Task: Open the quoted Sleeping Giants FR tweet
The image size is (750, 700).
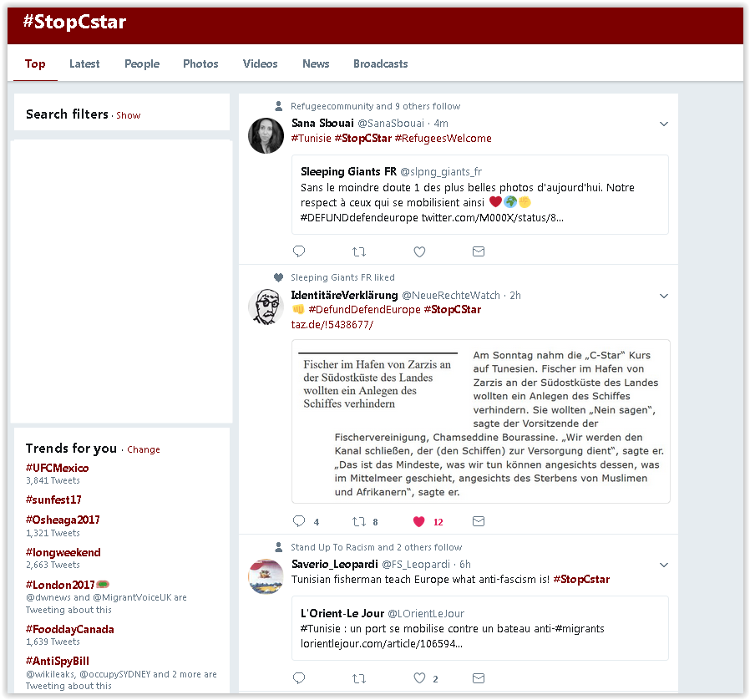Action: pos(480,195)
